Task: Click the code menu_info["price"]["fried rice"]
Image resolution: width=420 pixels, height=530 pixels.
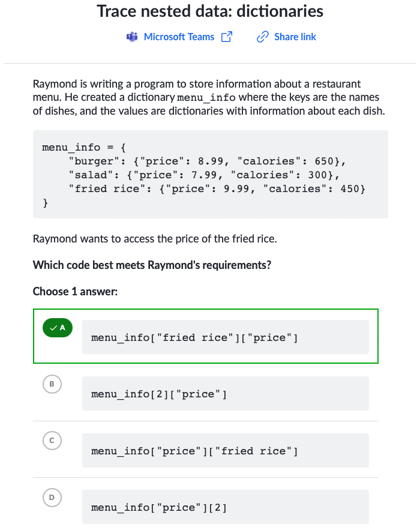Action: (194, 451)
